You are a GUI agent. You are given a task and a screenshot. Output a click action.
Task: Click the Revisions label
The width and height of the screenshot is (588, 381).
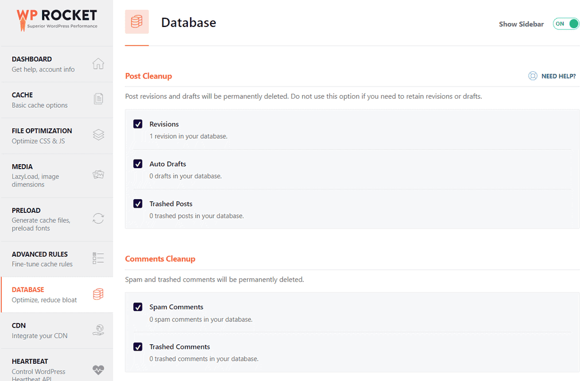pos(164,124)
